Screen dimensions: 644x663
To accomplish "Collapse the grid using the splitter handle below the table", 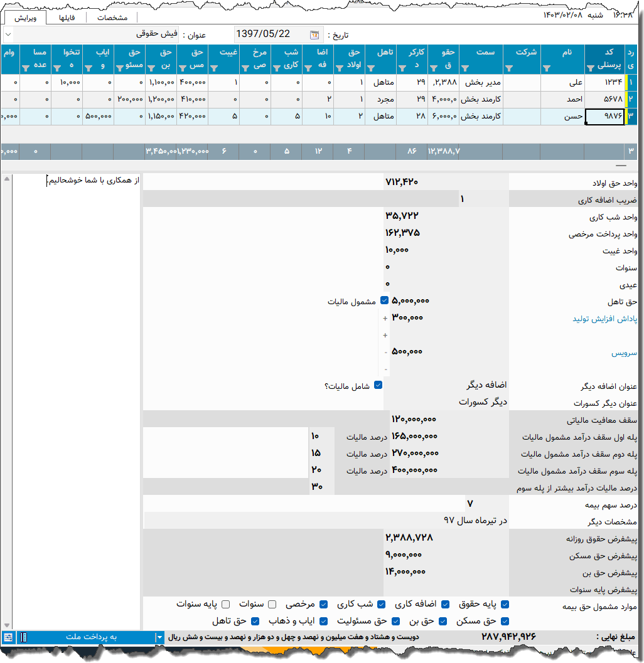I will point(620,166).
